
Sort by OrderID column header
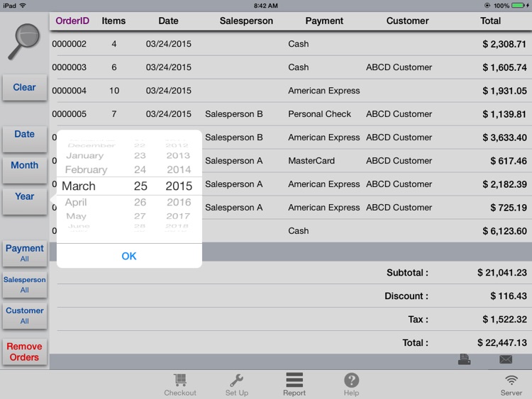click(x=72, y=21)
